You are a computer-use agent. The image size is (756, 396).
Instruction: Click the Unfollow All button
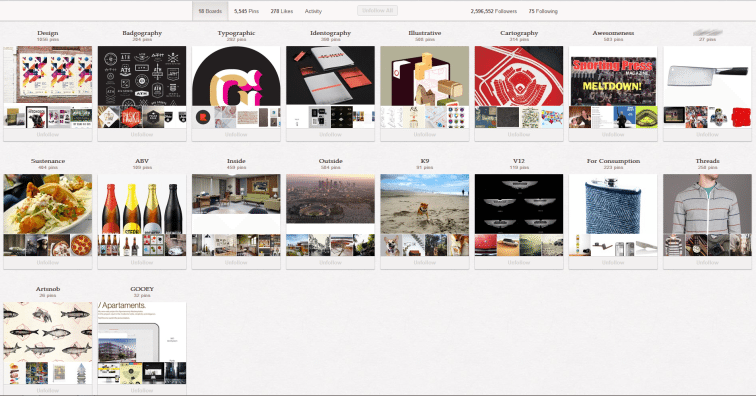(378, 10)
